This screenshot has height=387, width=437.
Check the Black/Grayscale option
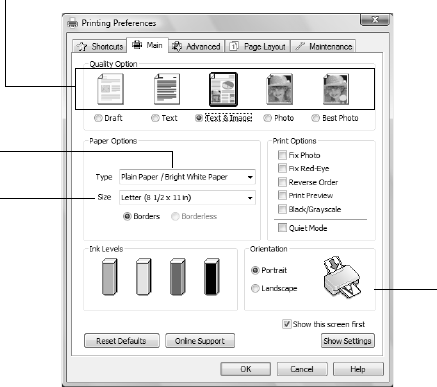coord(282,209)
